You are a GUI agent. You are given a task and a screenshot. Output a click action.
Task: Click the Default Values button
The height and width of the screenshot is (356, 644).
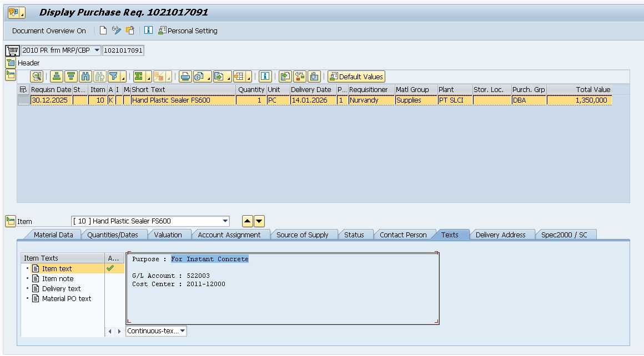[356, 77]
